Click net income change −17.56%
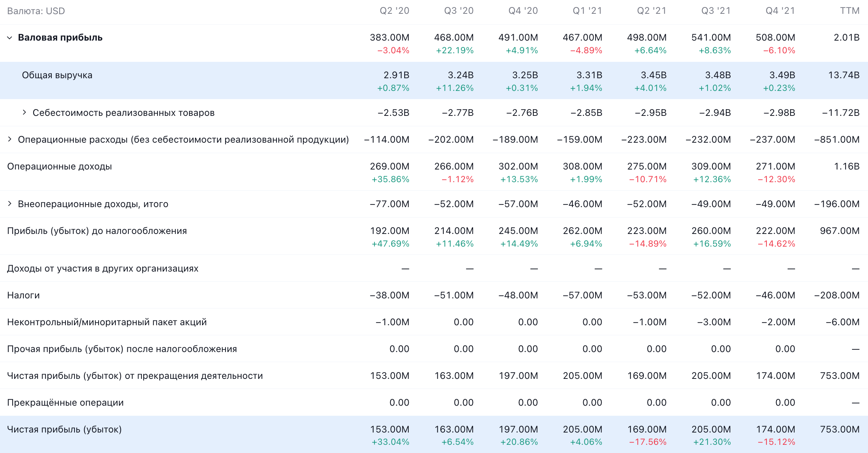 (x=648, y=442)
